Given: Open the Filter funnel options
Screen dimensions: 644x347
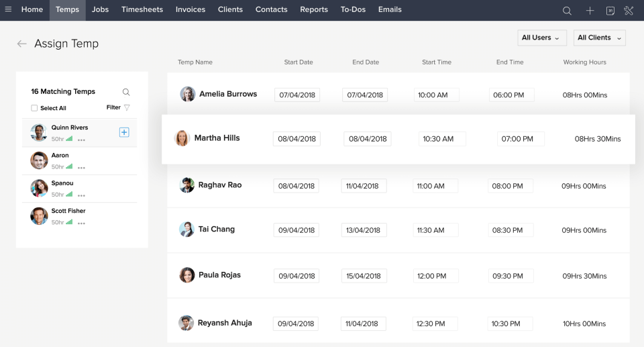Looking at the screenshot, I should 127,107.
